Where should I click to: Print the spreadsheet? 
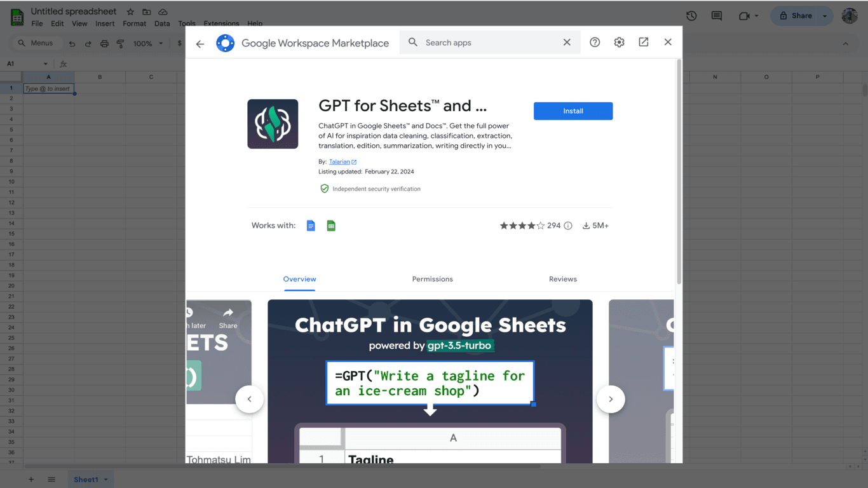(104, 44)
